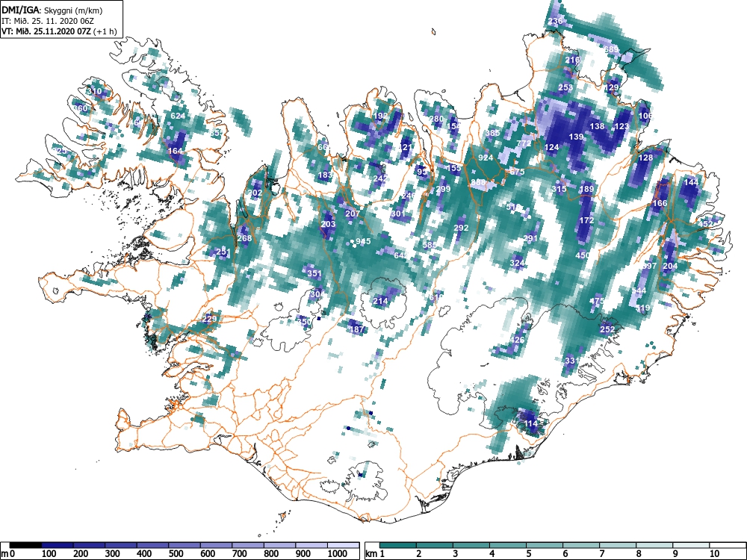
Task: Click the map value 139 in the dark blue area
Action: [576, 137]
